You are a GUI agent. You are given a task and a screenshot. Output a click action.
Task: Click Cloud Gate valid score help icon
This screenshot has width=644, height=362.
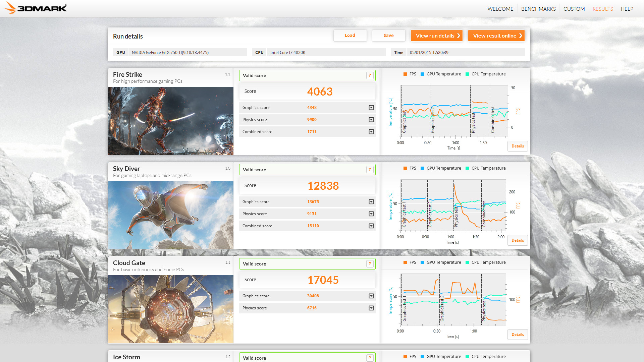tap(370, 264)
